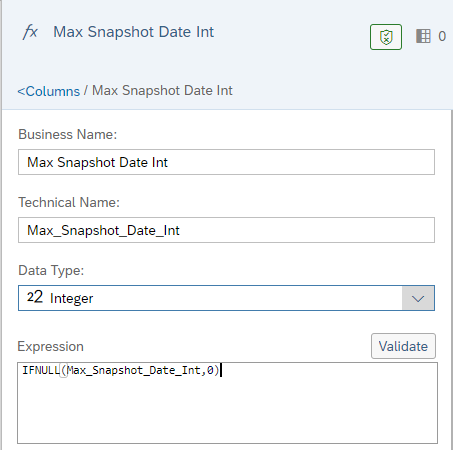Screen dimensions: 453x450
Task: Click empty area of Expression editor
Action: (227, 413)
